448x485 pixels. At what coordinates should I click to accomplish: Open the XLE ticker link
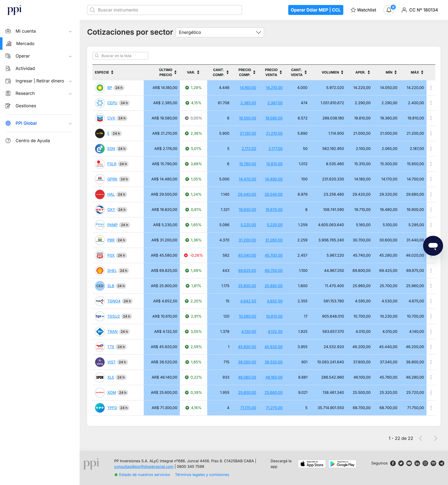(x=111, y=377)
